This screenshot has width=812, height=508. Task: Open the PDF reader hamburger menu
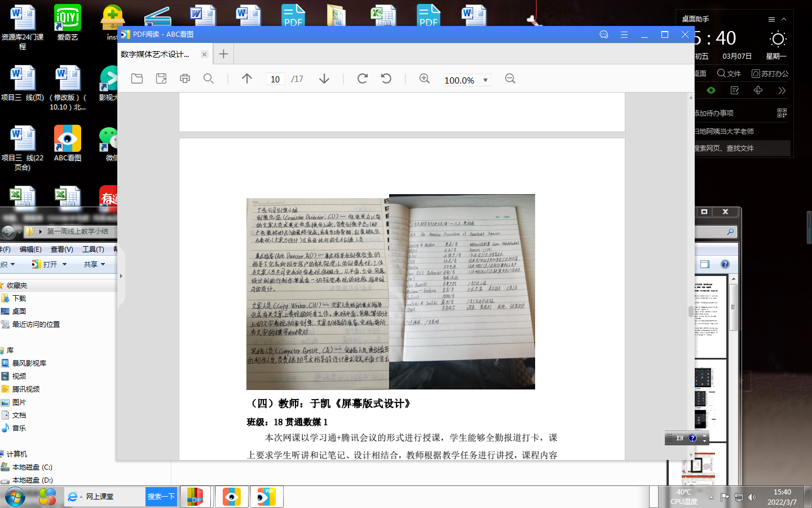pyautogui.click(x=624, y=34)
